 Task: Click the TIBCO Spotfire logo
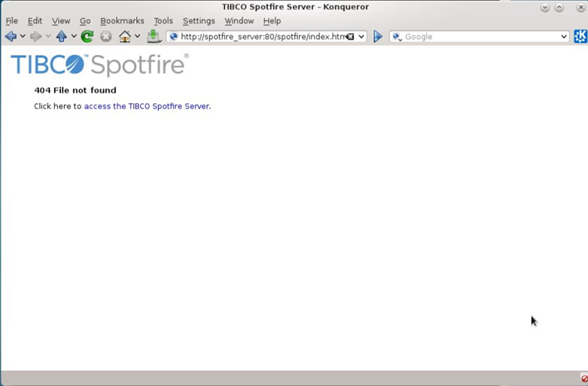(x=99, y=65)
